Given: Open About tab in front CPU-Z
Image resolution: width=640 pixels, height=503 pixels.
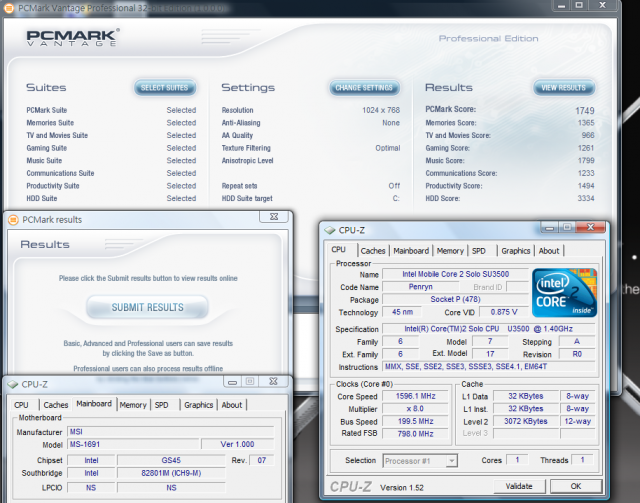Looking at the screenshot, I should (x=549, y=251).
